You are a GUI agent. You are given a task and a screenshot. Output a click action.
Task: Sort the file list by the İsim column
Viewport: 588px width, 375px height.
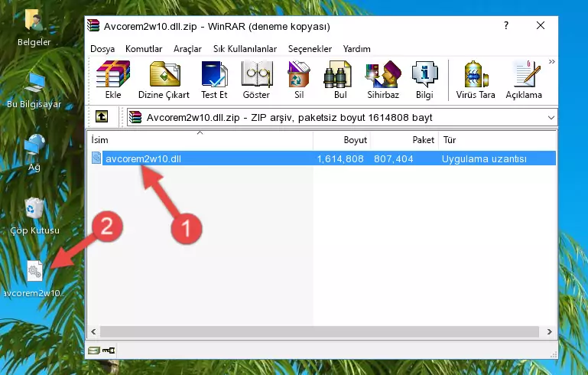(x=200, y=140)
